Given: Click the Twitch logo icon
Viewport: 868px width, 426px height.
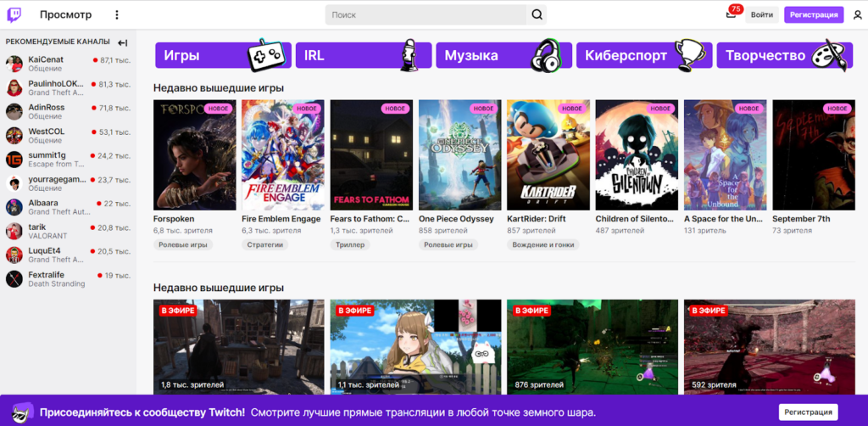Looking at the screenshot, I should click(15, 14).
